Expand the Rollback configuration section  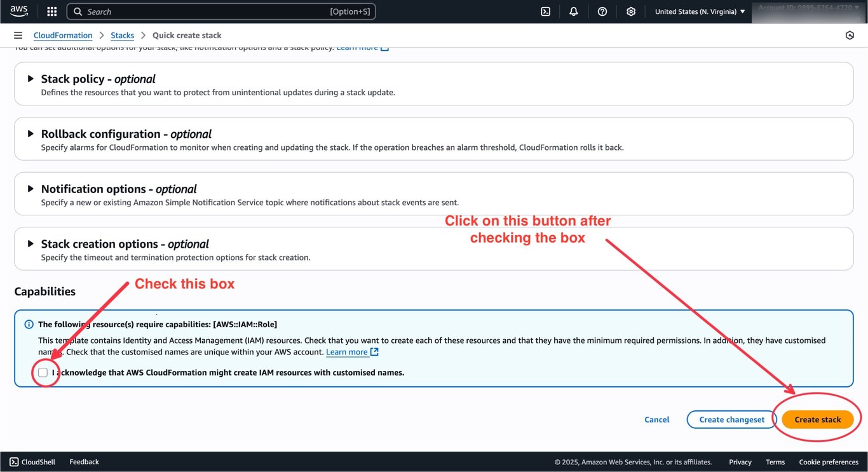pos(31,134)
